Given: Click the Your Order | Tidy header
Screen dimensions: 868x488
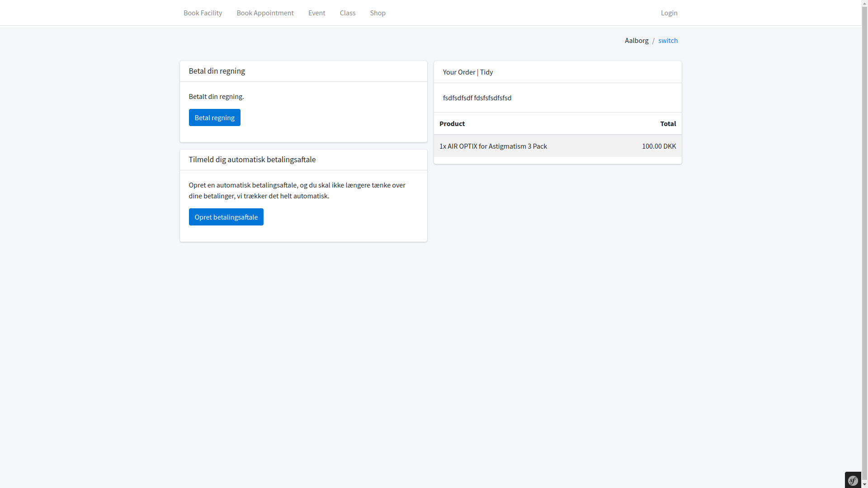Looking at the screenshot, I should (x=467, y=72).
